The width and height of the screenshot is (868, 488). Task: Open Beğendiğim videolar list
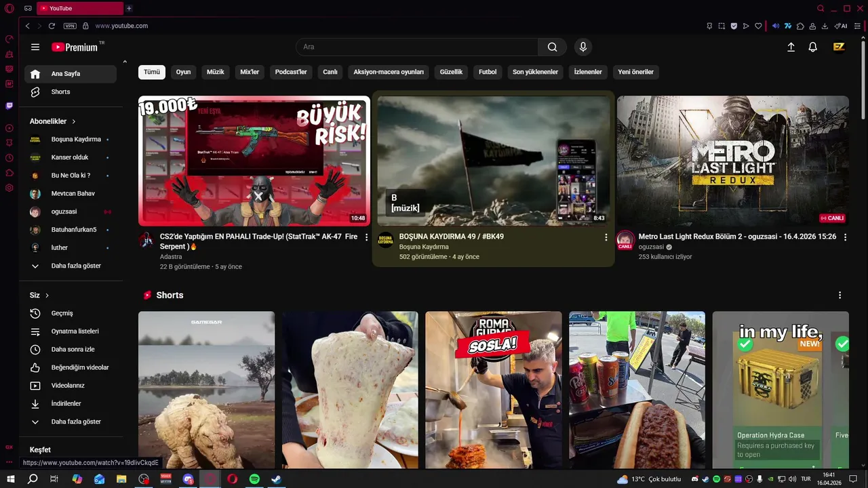click(71, 367)
